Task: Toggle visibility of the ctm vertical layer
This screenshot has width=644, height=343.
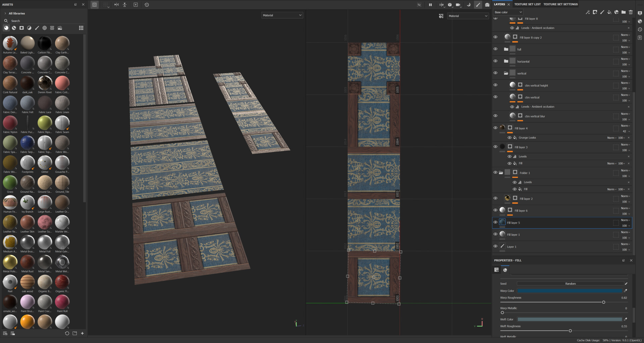Action: point(495,97)
